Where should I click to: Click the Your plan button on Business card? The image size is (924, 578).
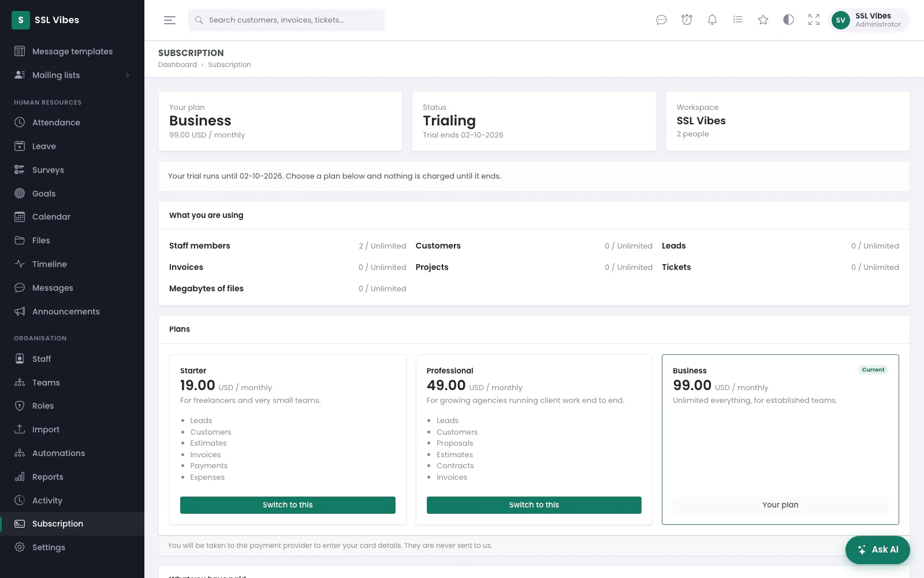[x=780, y=505]
